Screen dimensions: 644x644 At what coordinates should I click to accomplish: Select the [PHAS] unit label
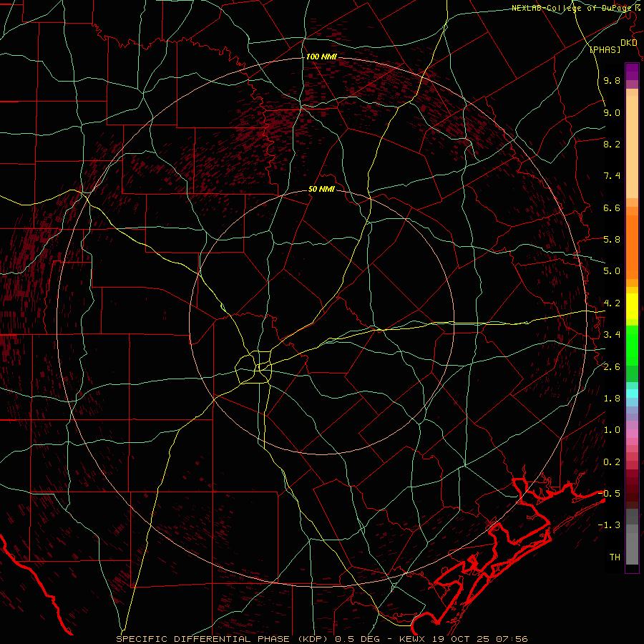[x=605, y=49]
